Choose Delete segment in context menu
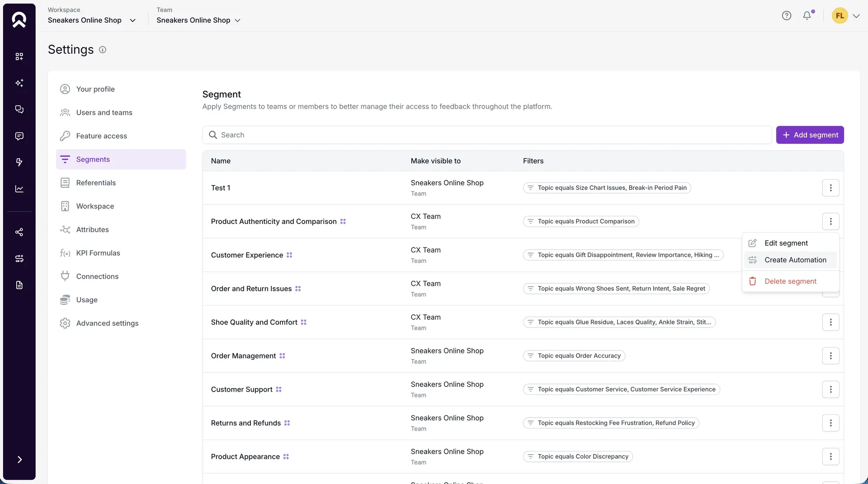Viewport: 868px width, 484px height. (x=790, y=281)
